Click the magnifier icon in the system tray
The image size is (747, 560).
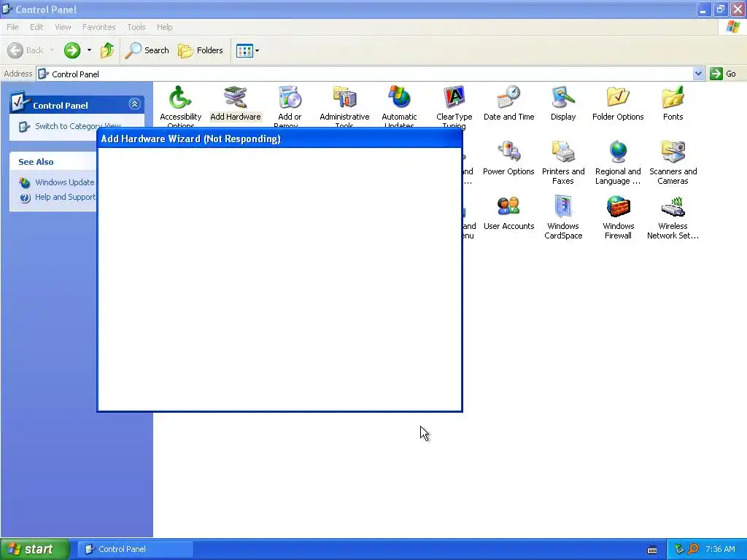(x=693, y=549)
